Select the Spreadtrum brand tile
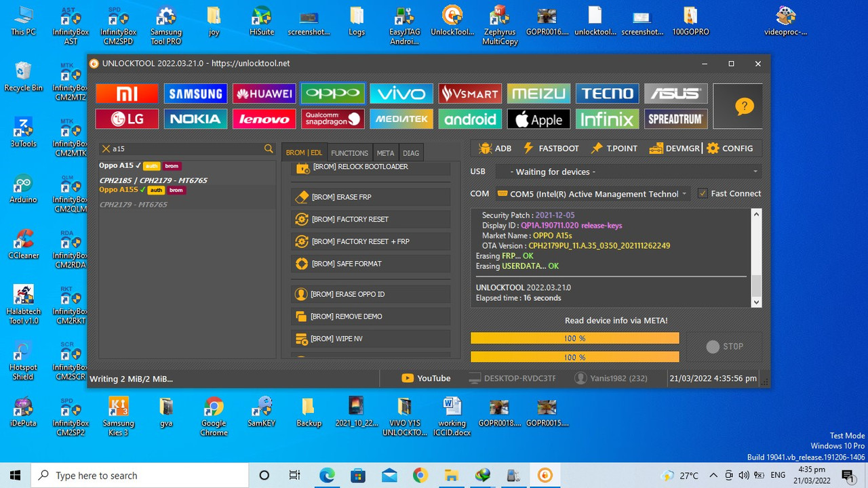 point(675,119)
